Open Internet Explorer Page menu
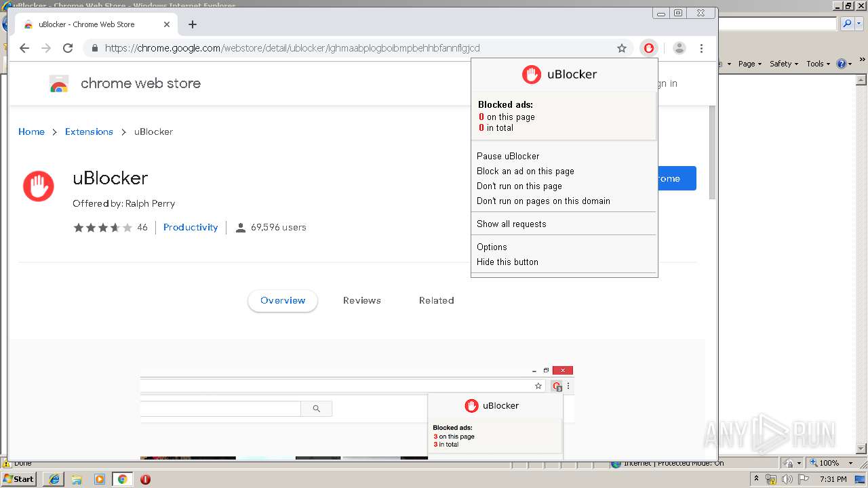Screen dimensions: 868x488 tap(750, 64)
